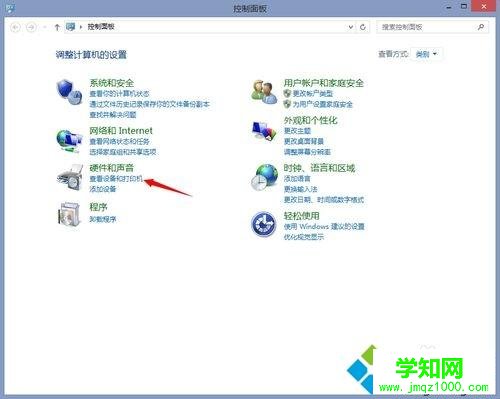500x399 pixels.
Task: Click 更改桌面背景 link
Action: pos(304,142)
